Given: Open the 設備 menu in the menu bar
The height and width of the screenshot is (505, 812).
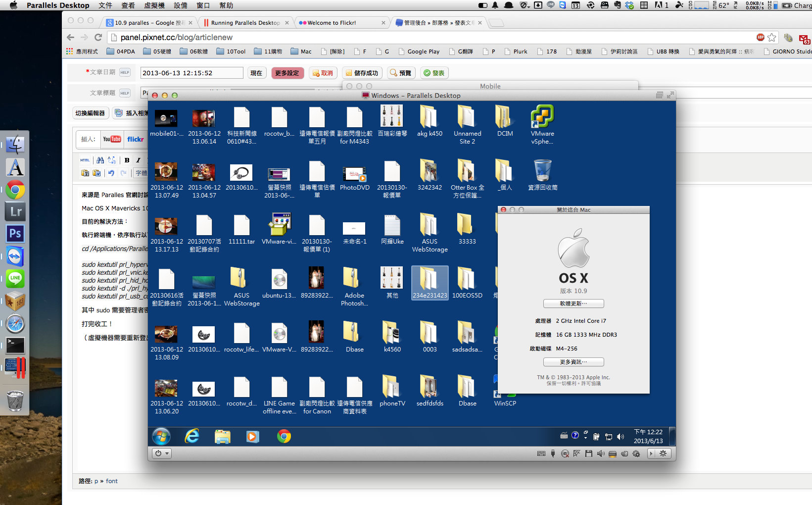Looking at the screenshot, I should click(x=181, y=5).
